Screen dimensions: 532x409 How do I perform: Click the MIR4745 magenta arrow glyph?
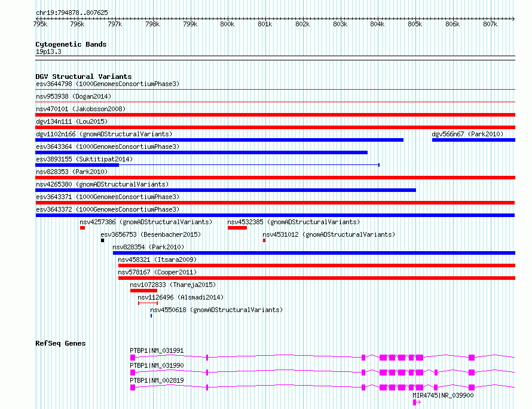[x=417, y=402]
